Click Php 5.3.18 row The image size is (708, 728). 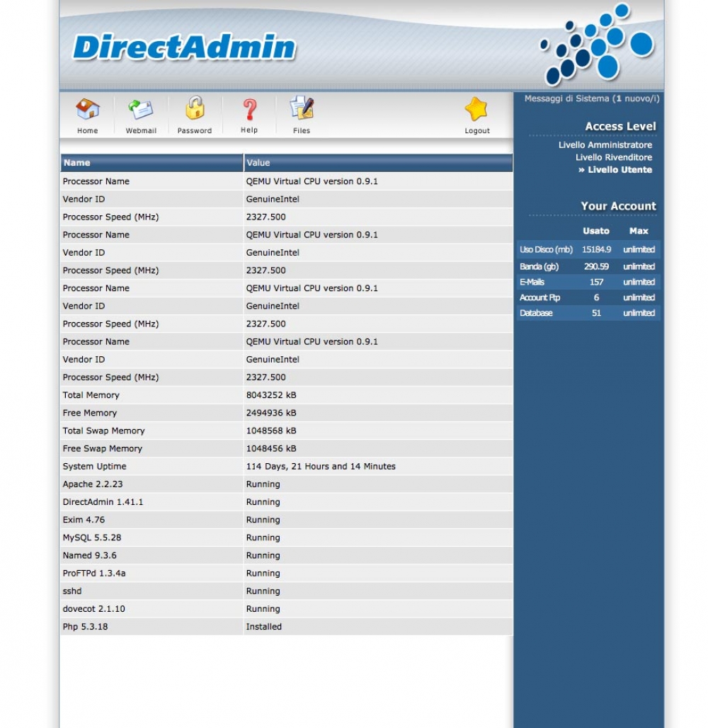(287, 627)
